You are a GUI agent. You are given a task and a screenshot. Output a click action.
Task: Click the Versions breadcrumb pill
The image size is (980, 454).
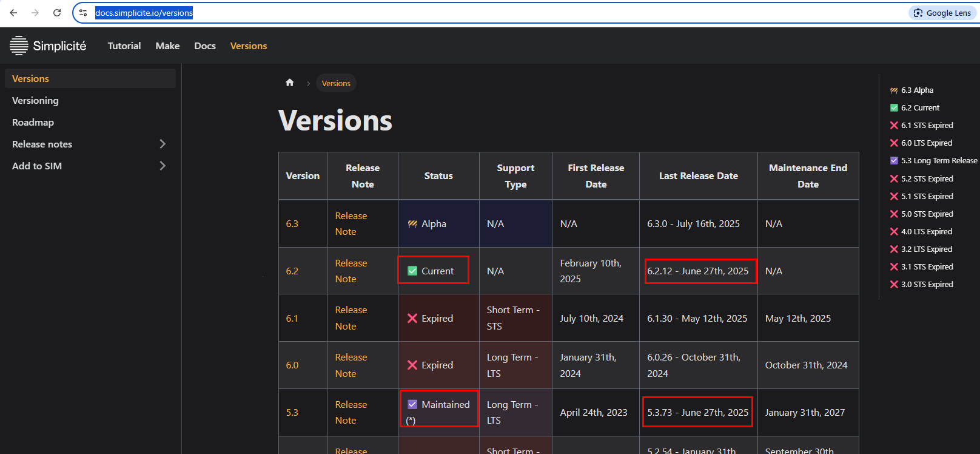click(336, 83)
